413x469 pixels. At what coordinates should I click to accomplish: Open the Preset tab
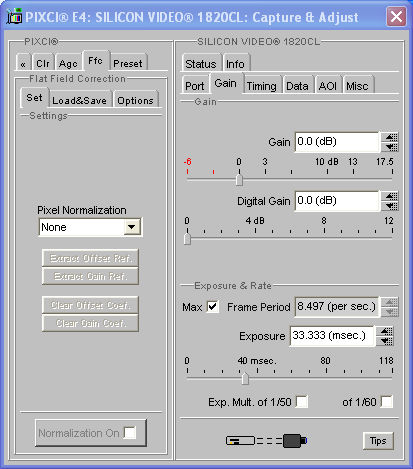click(x=128, y=63)
